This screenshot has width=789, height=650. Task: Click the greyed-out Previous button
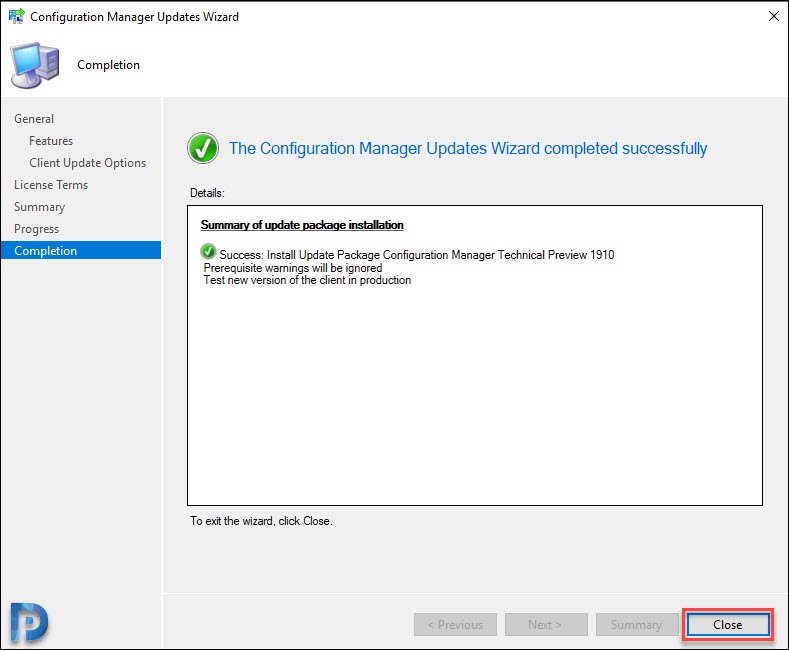click(x=455, y=624)
